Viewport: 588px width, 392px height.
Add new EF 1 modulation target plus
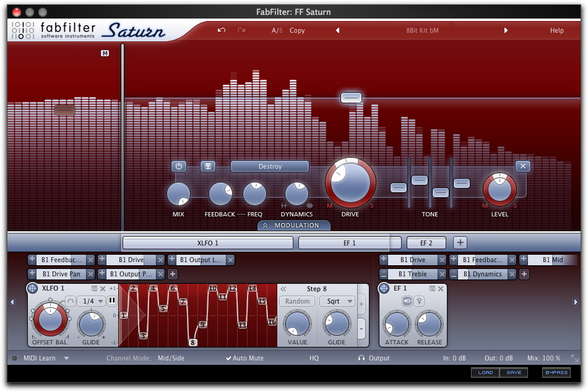(524, 274)
